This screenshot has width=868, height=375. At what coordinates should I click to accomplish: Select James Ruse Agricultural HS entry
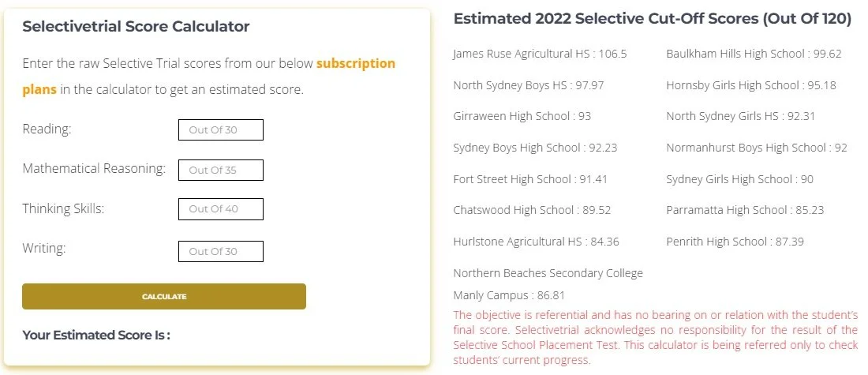pos(540,54)
